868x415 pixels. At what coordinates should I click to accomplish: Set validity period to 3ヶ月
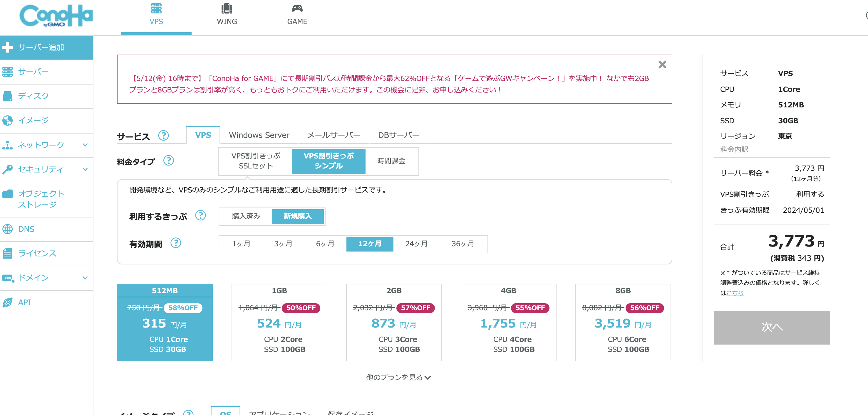[x=283, y=244]
